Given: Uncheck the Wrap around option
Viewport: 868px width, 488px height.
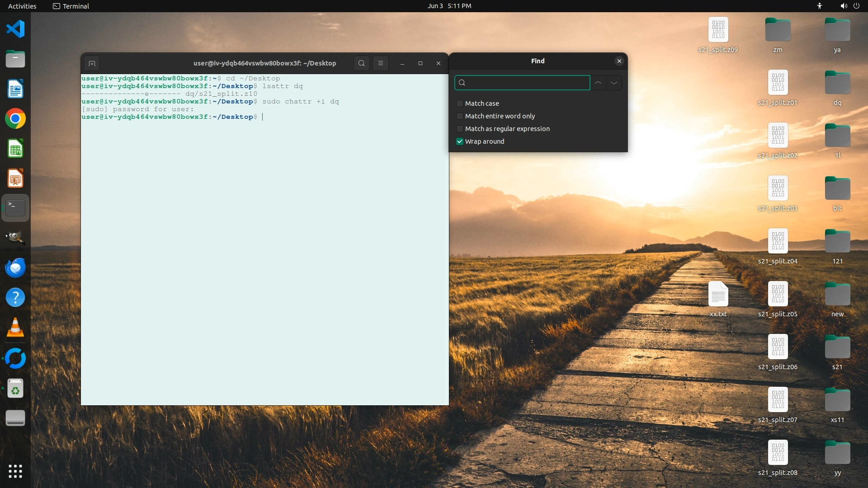Looking at the screenshot, I should [x=460, y=141].
